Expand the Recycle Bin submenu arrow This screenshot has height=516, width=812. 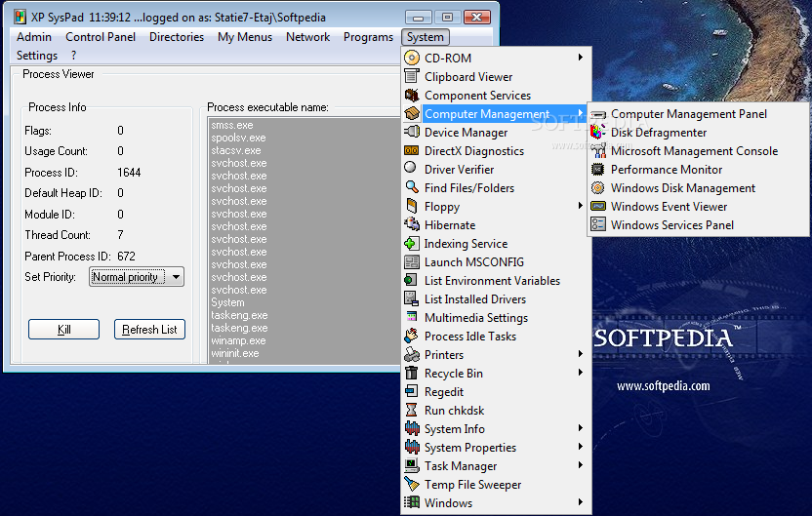(x=581, y=373)
